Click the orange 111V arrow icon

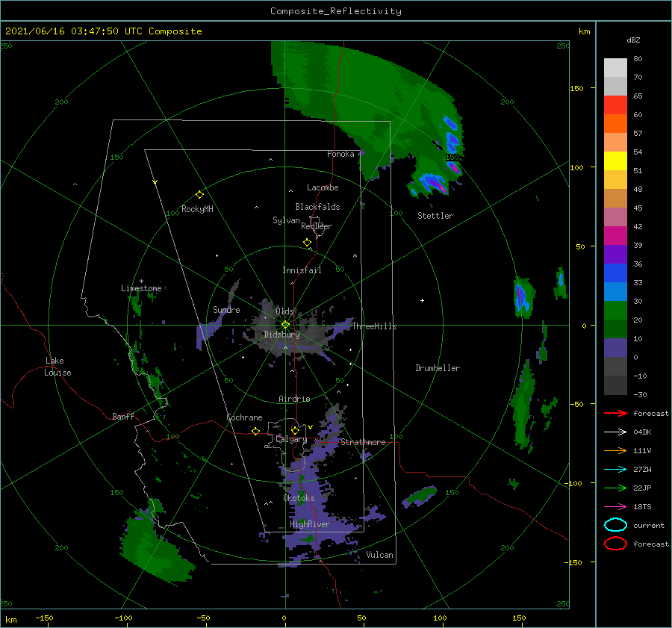tap(615, 450)
